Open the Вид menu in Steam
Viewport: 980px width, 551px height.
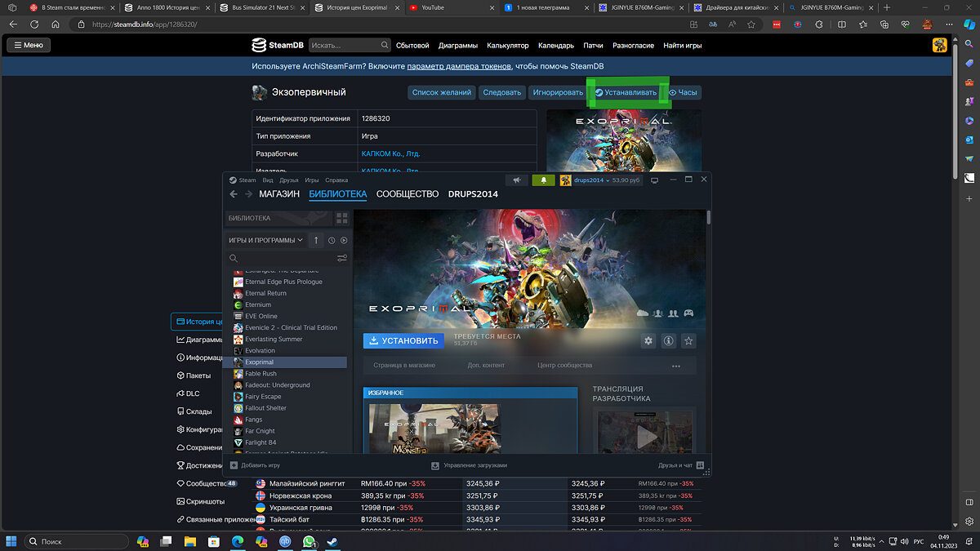tap(268, 180)
